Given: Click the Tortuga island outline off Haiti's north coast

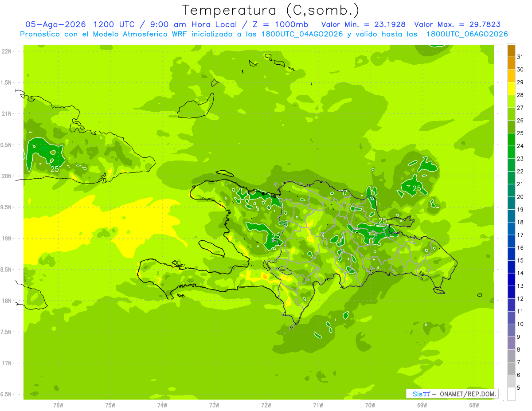Looking at the screenshot, I should pyautogui.click(x=224, y=173).
